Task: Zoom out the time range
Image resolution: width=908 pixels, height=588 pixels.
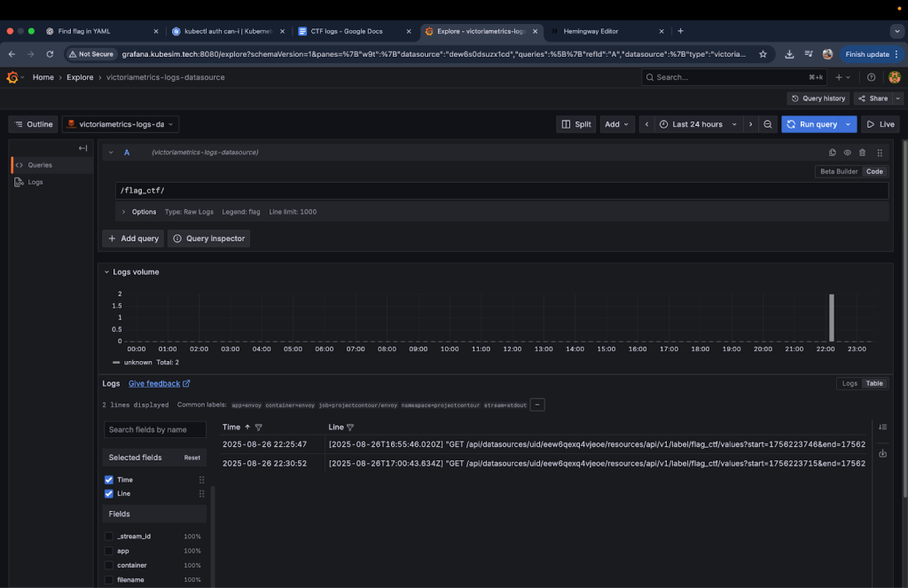Action: point(768,124)
